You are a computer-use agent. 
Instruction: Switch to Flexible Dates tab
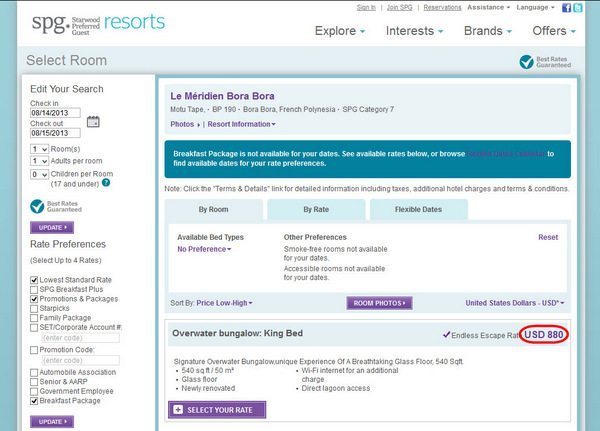tap(419, 209)
